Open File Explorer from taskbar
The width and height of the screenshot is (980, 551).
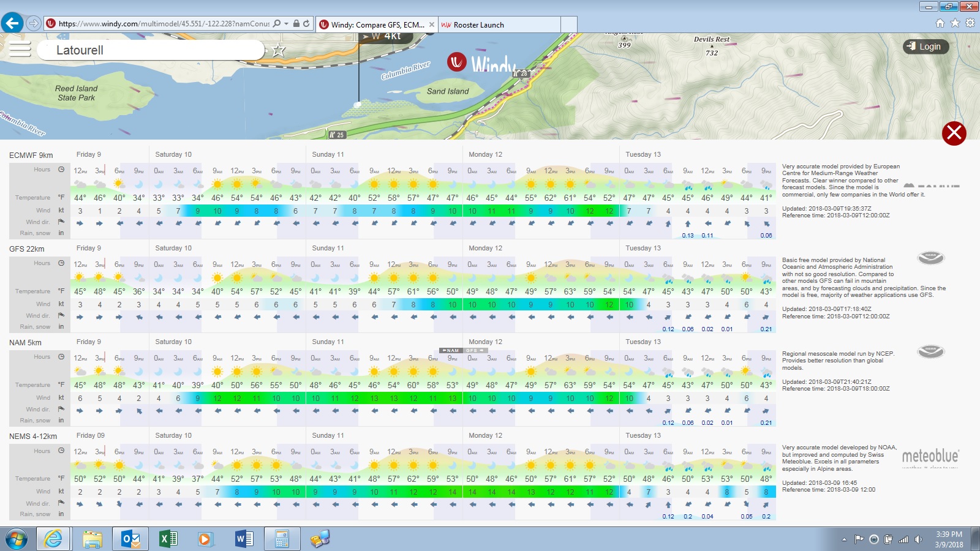click(92, 539)
